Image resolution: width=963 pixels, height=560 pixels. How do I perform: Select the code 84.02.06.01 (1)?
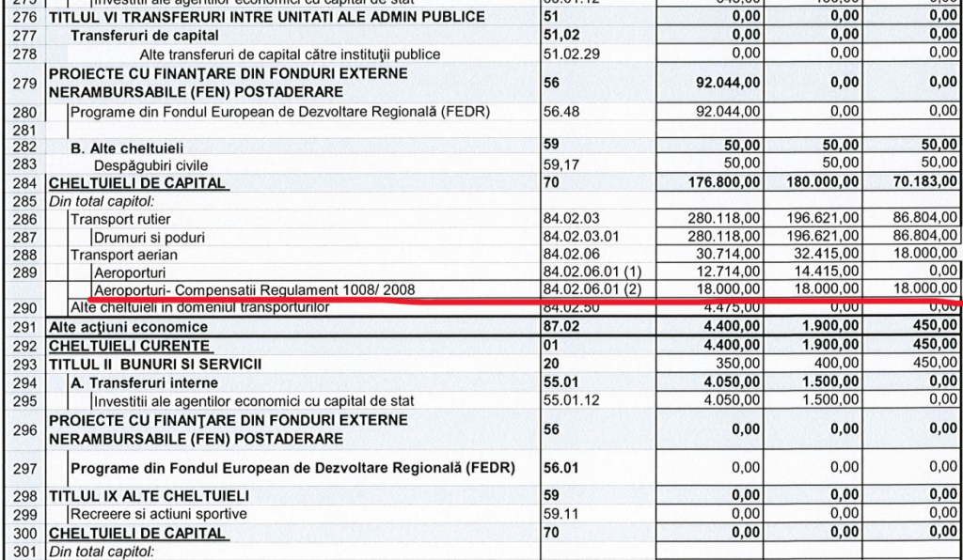(x=592, y=272)
